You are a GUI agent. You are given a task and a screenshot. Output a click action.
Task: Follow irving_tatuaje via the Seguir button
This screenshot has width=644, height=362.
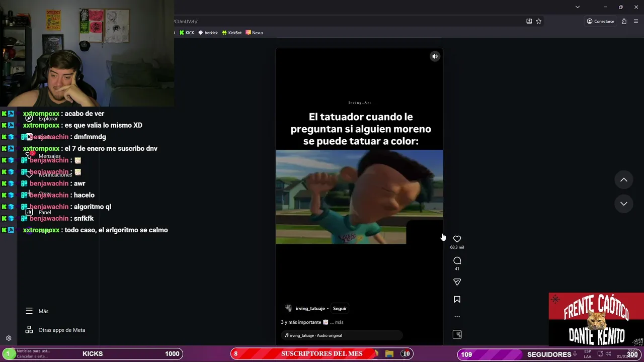[340, 309]
